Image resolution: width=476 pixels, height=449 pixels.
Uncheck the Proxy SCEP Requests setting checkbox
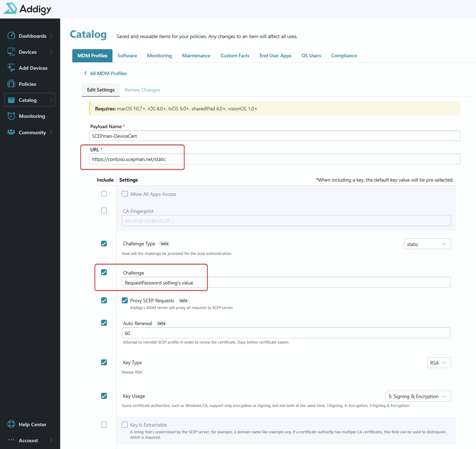[x=125, y=301]
